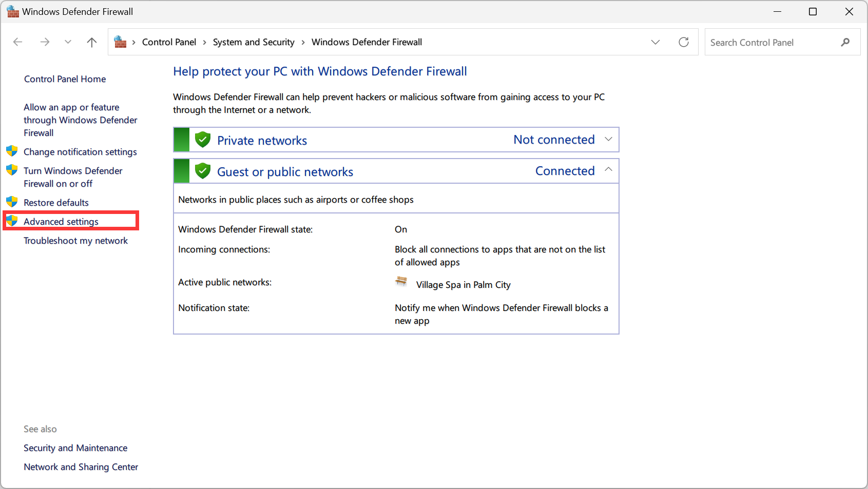868x489 pixels.
Task: Refresh the Control Panel page
Action: coord(684,42)
